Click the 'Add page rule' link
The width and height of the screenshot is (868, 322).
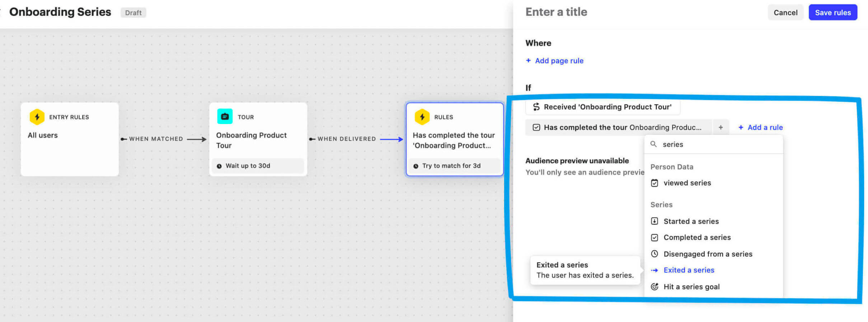(x=559, y=61)
